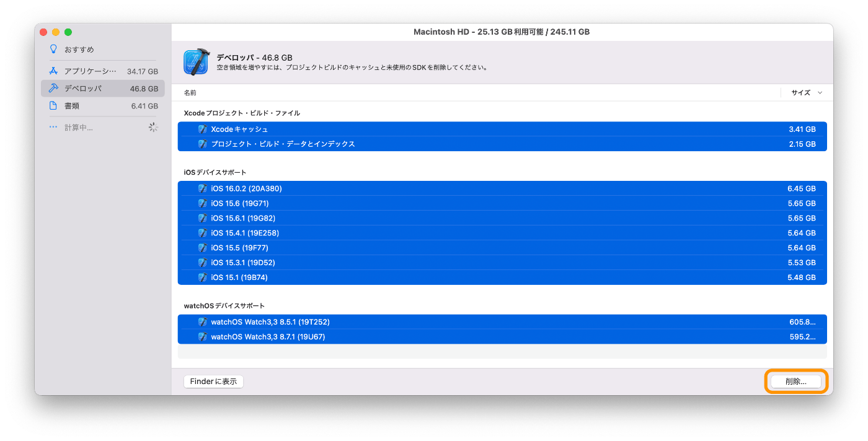Open the アプリケーション sidebar category
The height and width of the screenshot is (441, 868).
point(103,71)
